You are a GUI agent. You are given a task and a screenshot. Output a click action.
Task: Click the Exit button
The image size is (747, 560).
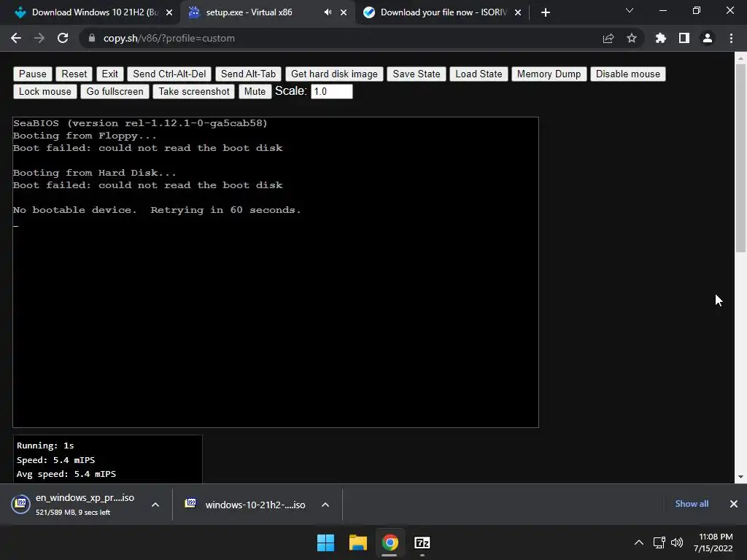(109, 74)
